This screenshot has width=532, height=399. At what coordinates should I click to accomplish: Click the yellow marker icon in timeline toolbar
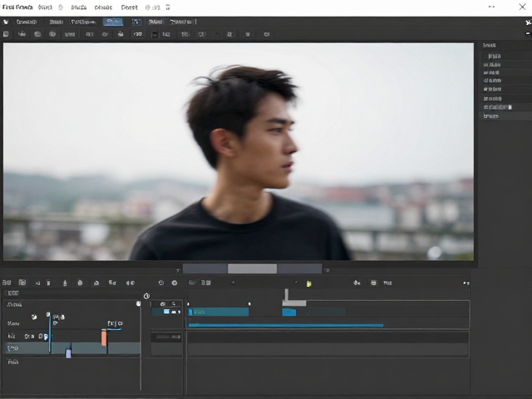point(308,283)
